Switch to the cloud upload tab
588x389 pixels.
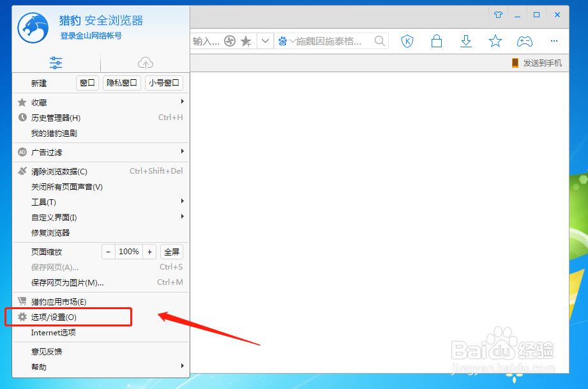pyautogui.click(x=146, y=63)
